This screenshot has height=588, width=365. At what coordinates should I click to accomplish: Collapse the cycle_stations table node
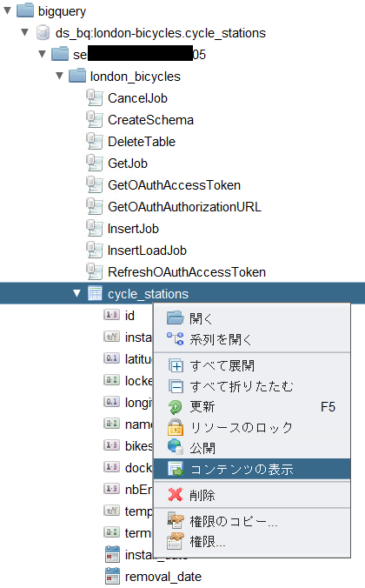pyautogui.click(x=77, y=293)
